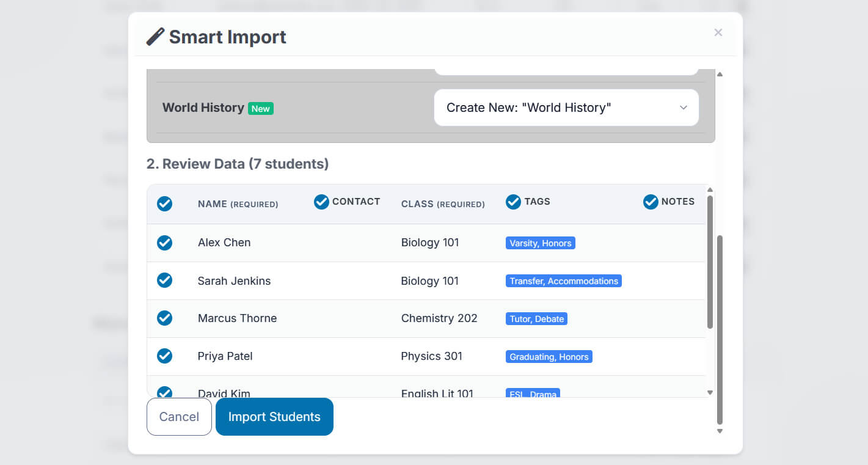
Task: Toggle the NOTES column checkbox
Action: tap(651, 202)
